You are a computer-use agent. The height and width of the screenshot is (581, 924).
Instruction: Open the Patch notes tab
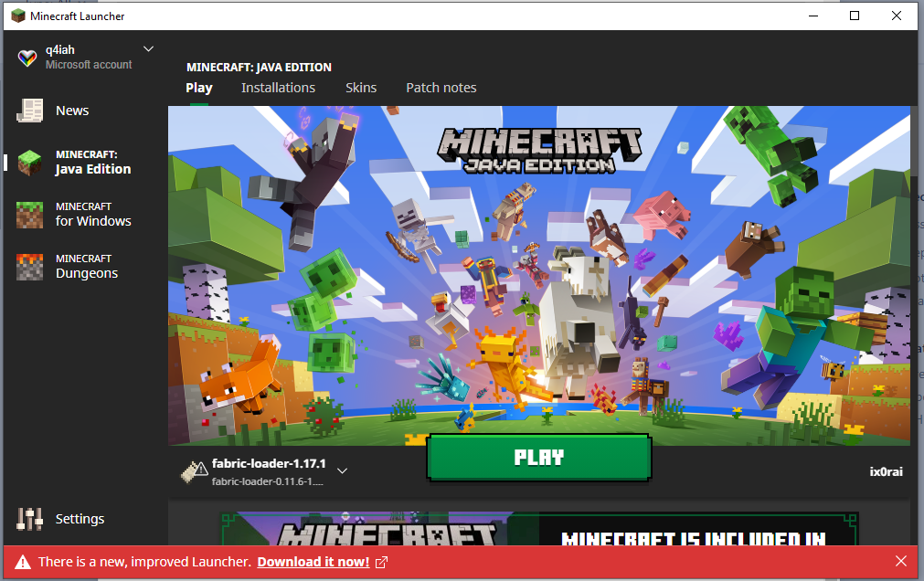[x=441, y=88]
